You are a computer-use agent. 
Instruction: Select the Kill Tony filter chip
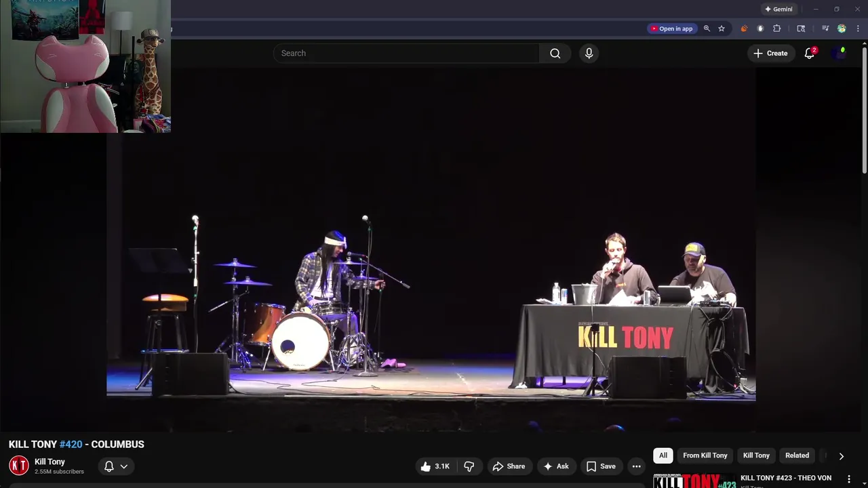756,455
